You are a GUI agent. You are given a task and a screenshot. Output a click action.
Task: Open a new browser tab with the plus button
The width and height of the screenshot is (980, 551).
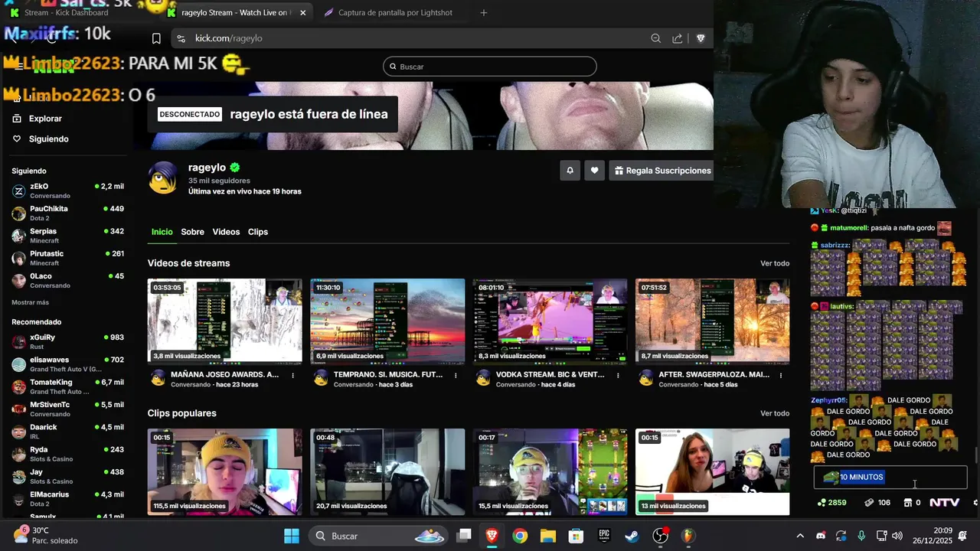[483, 12]
